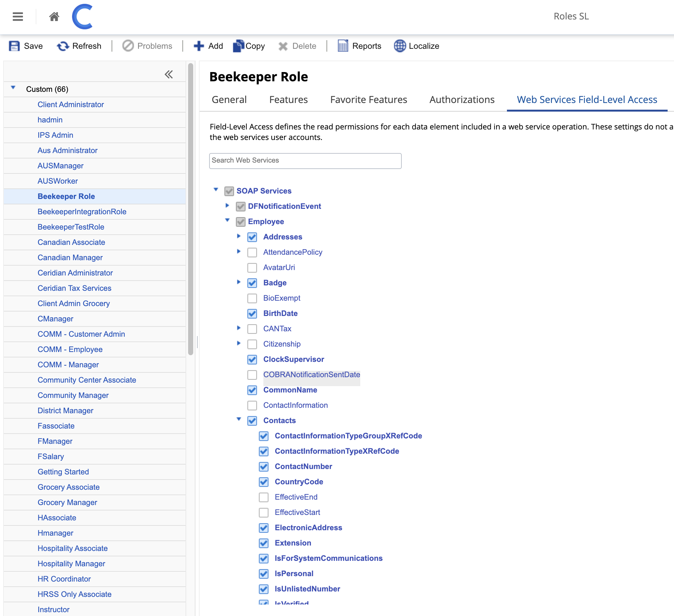Switch to the Features tab

(288, 100)
